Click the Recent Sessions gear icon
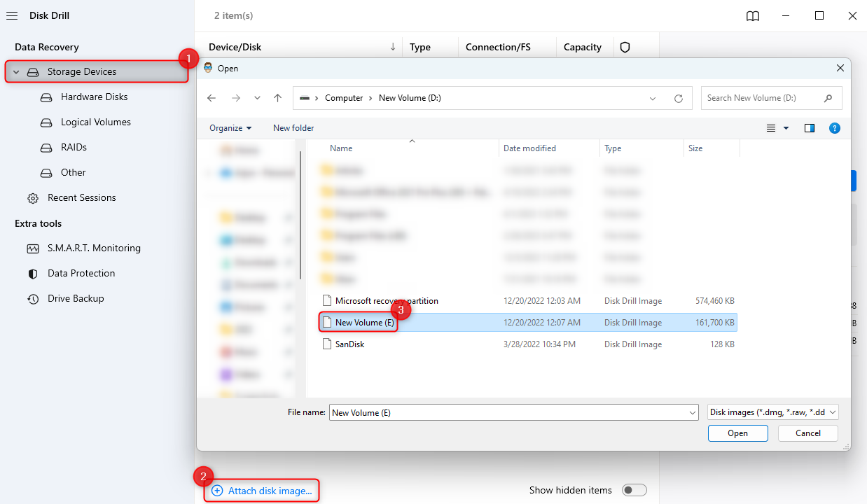The height and width of the screenshot is (504, 867). [x=33, y=198]
